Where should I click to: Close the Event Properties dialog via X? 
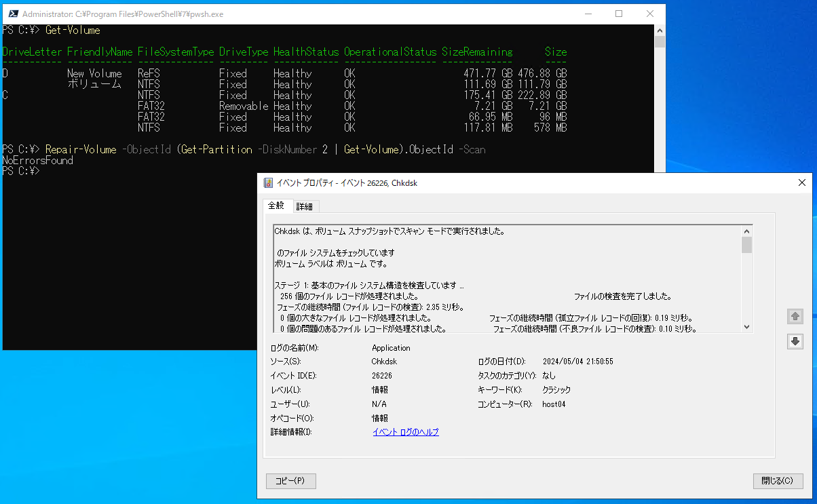pos(801,182)
